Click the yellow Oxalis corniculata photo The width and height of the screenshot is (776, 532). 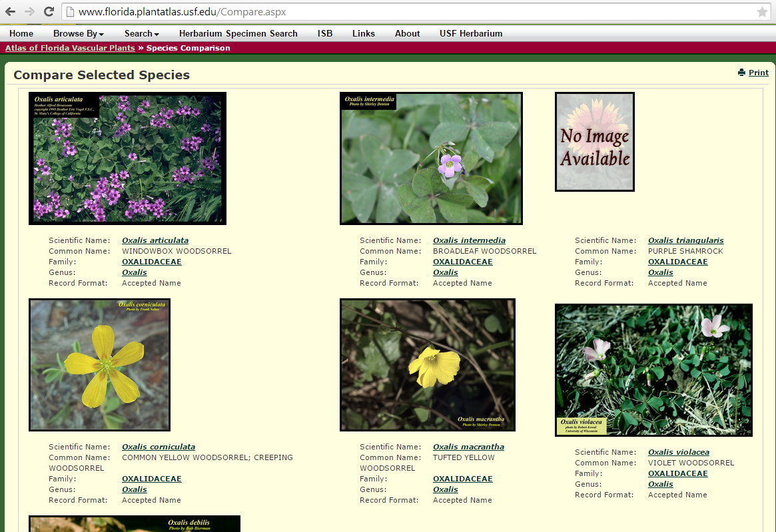(99, 364)
